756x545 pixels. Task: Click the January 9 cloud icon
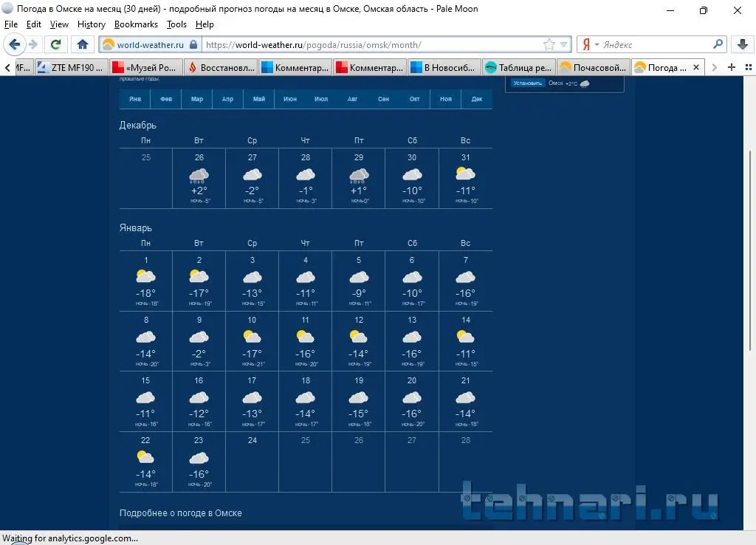(x=199, y=337)
